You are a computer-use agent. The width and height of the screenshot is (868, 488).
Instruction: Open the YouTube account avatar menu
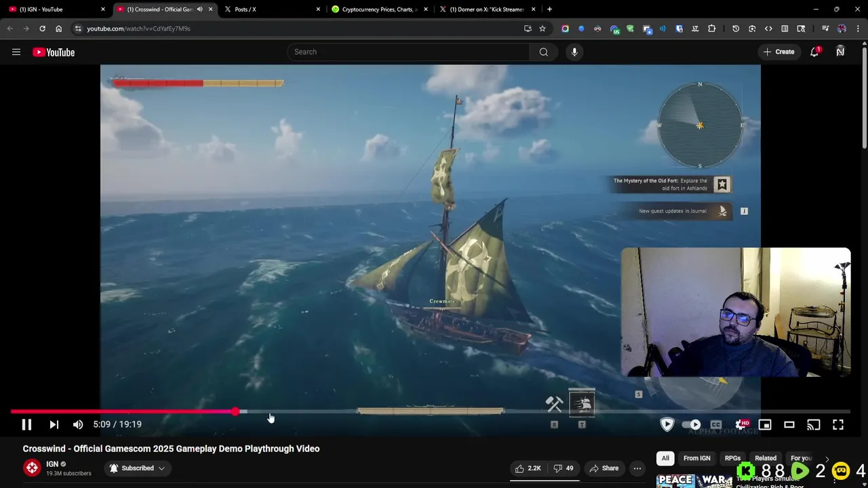coord(840,52)
